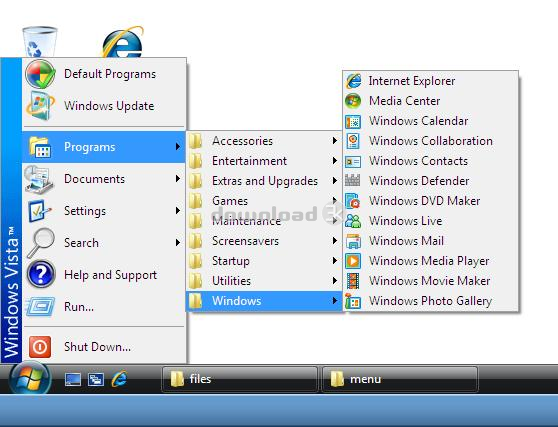558x427 pixels.
Task: Expand the Documents submenu arrow
Action: (178, 179)
